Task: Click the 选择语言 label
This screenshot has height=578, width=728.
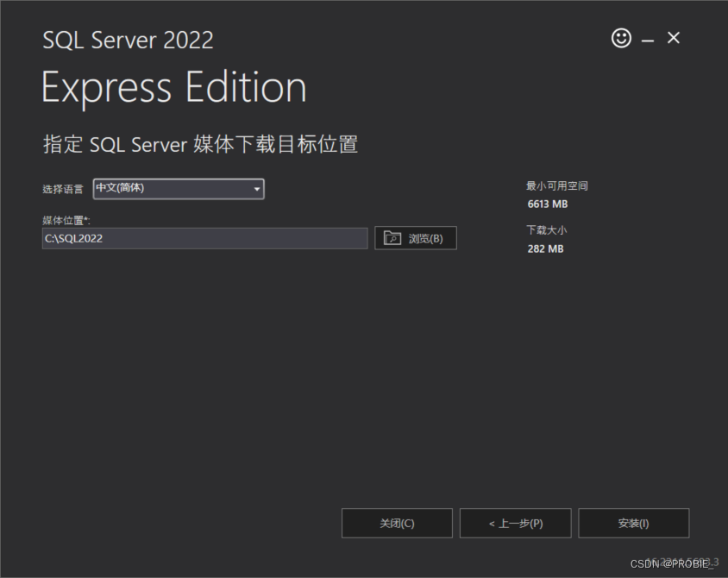Action: point(63,190)
